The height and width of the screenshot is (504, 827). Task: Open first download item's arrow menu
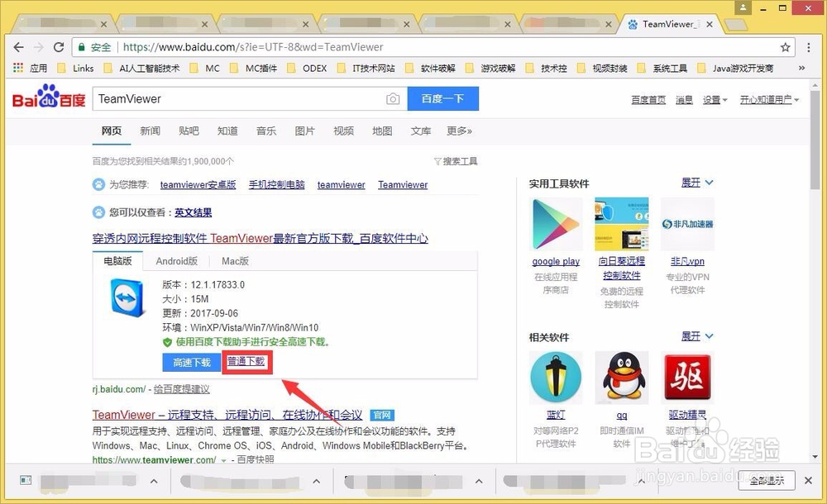(x=154, y=481)
